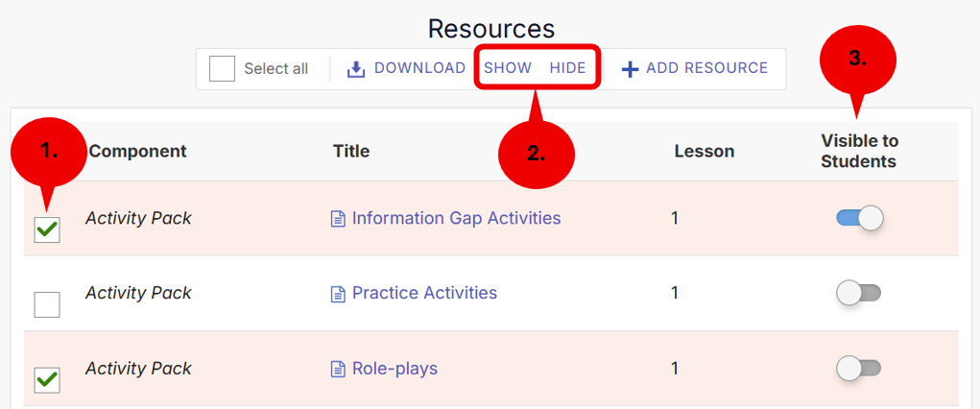Click the DOWNLOAD button label

pos(419,68)
